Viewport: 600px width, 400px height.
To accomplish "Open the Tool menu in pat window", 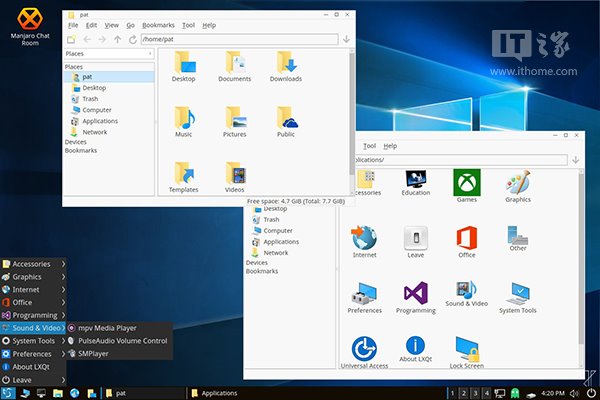I will tap(188, 25).
